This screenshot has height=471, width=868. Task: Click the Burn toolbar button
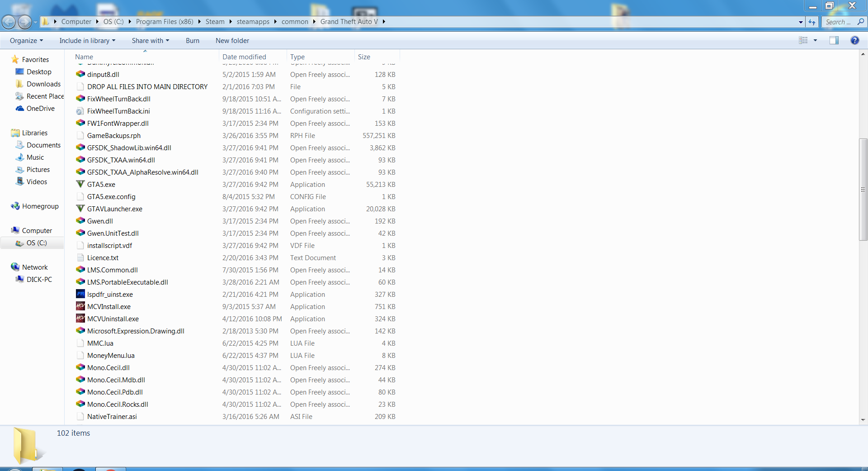click(193, 40)
